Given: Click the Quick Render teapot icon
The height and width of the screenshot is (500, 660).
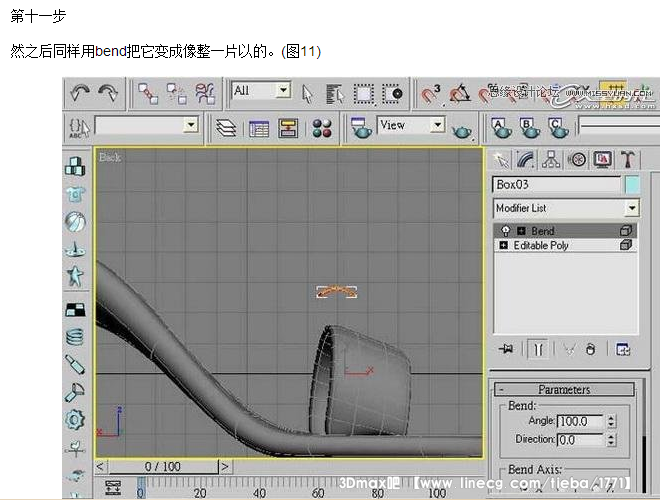Looking at the screenshot, I should point(462,131).
